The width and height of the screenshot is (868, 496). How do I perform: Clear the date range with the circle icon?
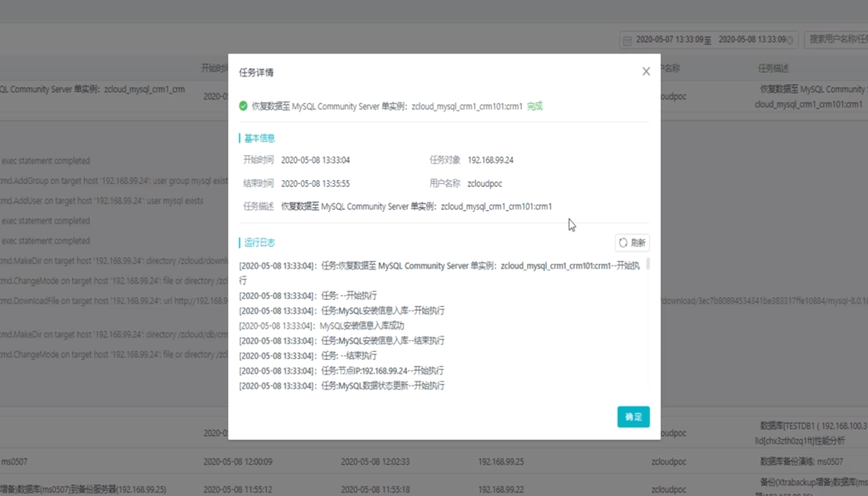(x=790, y=40)
